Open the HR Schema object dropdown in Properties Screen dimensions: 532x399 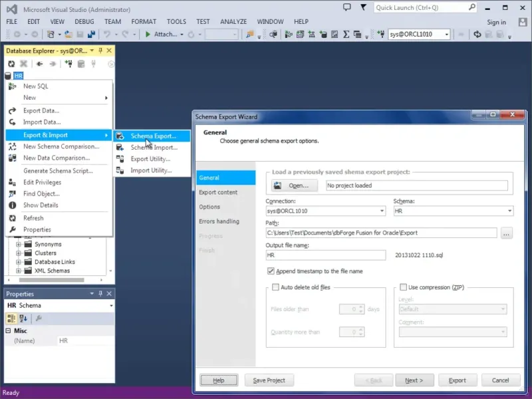point(111,306)
